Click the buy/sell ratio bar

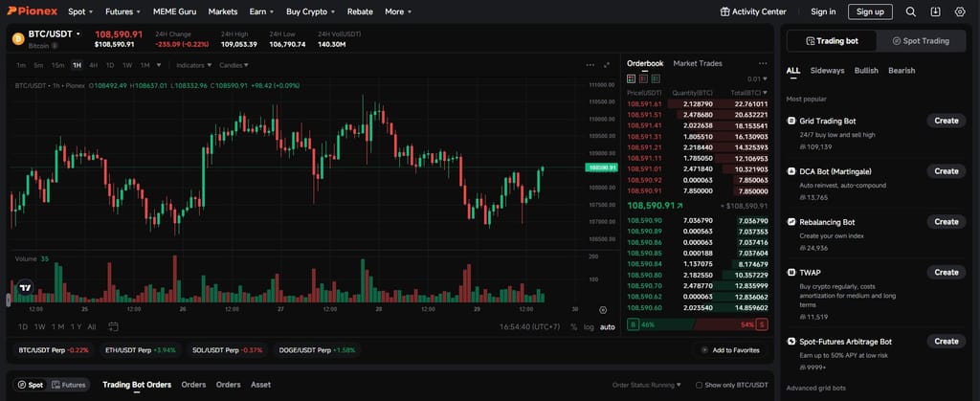pos(698,324)
